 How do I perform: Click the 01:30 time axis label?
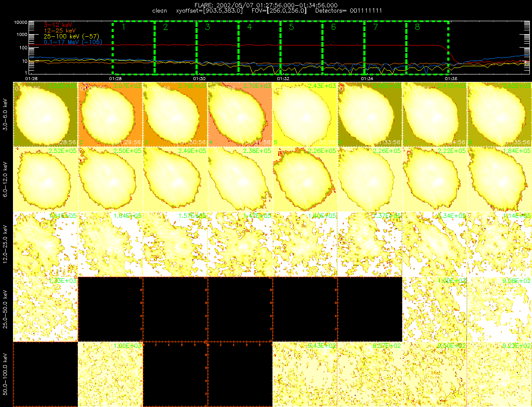pos(199,78)
